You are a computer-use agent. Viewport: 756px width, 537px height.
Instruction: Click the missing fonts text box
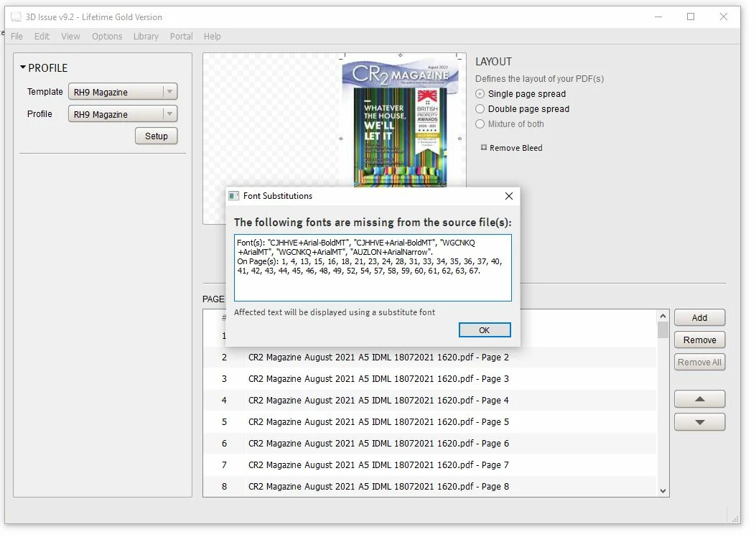coord(373,268)
